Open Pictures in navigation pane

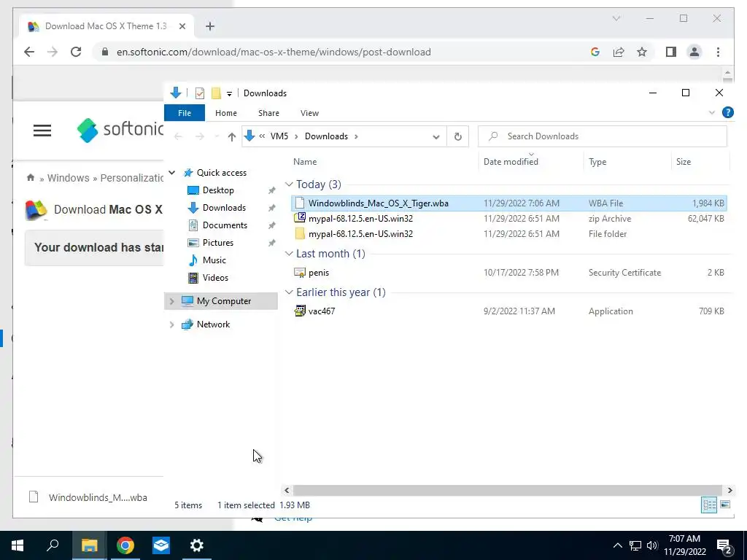pyautogui.click(x=217, y=243)
